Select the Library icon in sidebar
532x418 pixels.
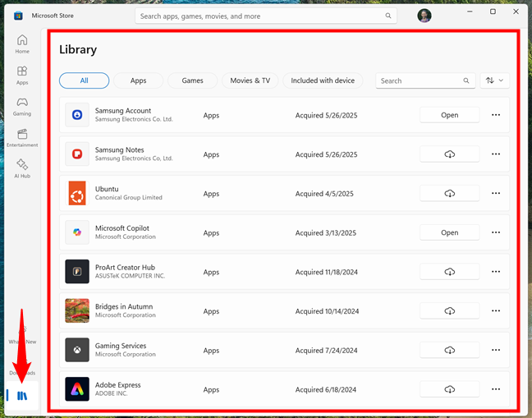click(22, 396)
